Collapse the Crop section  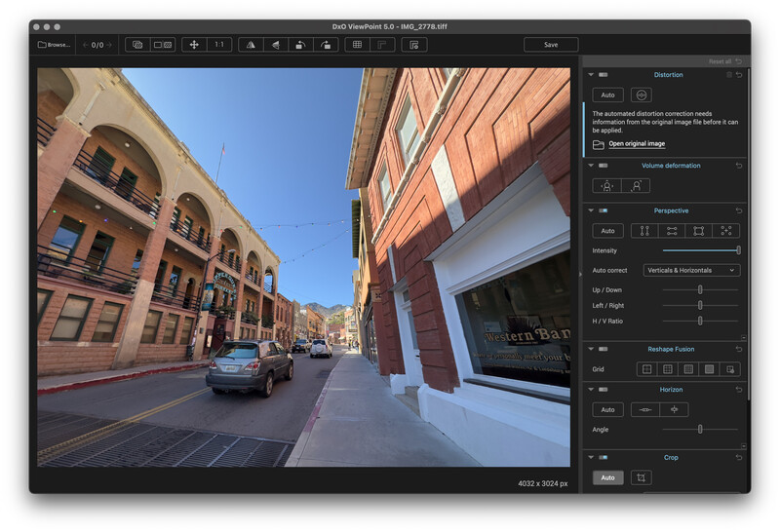[591, 457]
